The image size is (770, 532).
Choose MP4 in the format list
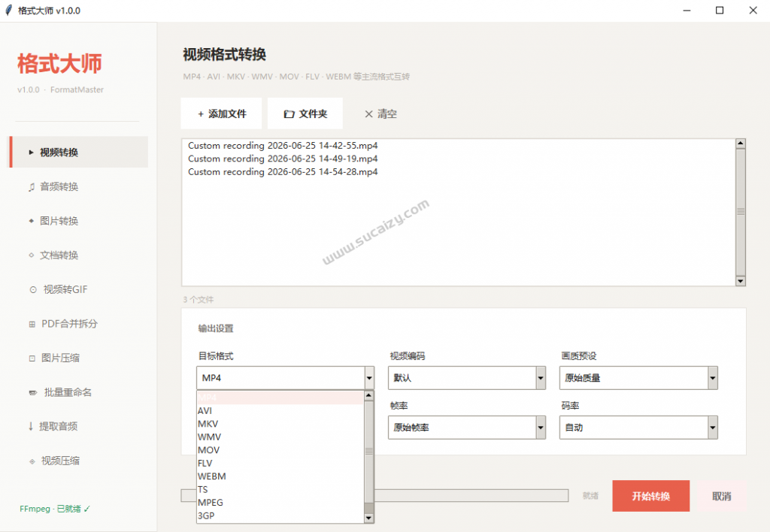pos(280,397)
